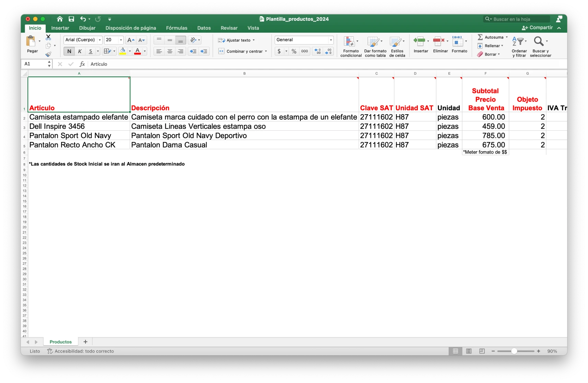Open the Borrar clear menu

(488, 54)
